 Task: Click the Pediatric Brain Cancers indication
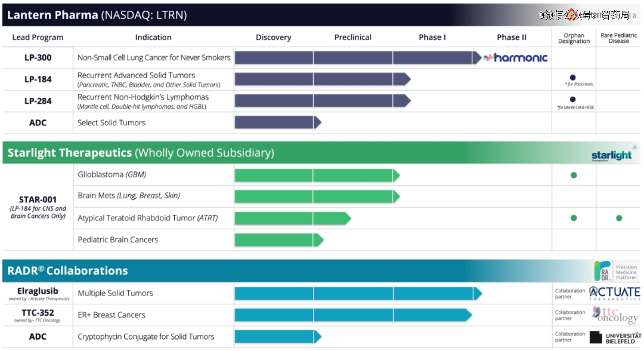(118, 239)
